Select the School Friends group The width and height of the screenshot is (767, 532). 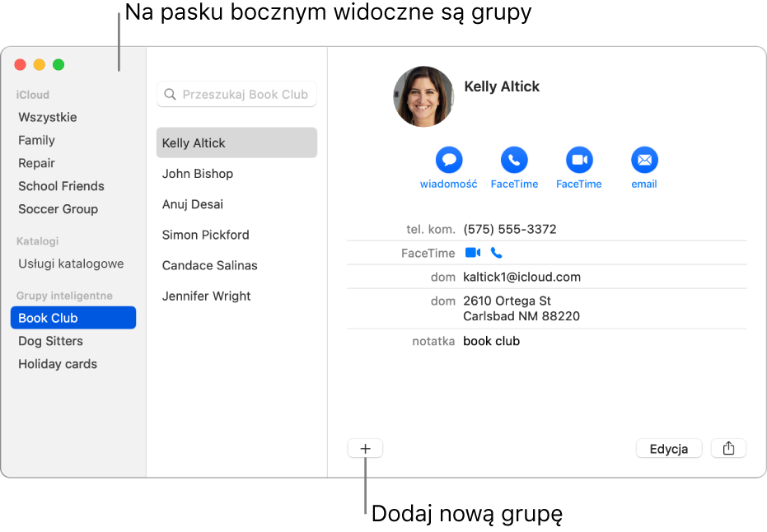tap(61, 186)
